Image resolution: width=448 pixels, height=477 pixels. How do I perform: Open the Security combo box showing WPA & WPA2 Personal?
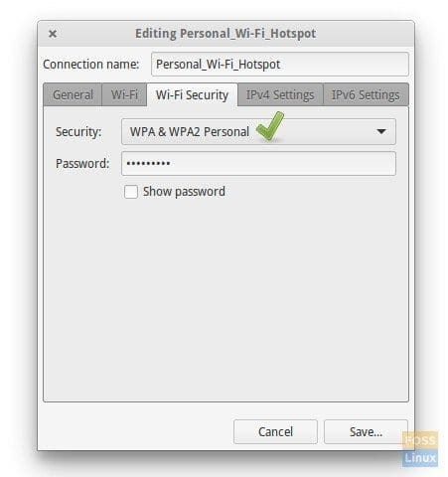(x=258, y=131)
